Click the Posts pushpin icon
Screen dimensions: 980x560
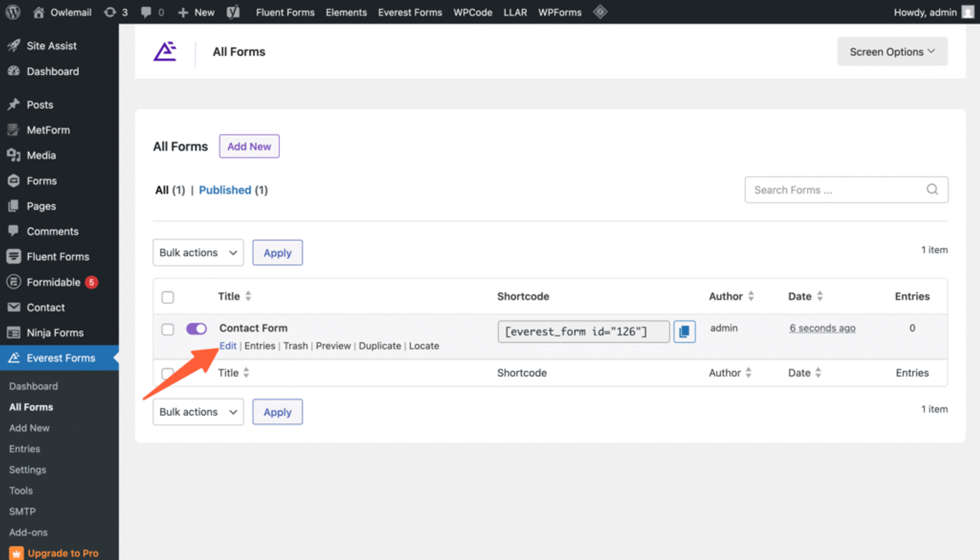(13, 104)
